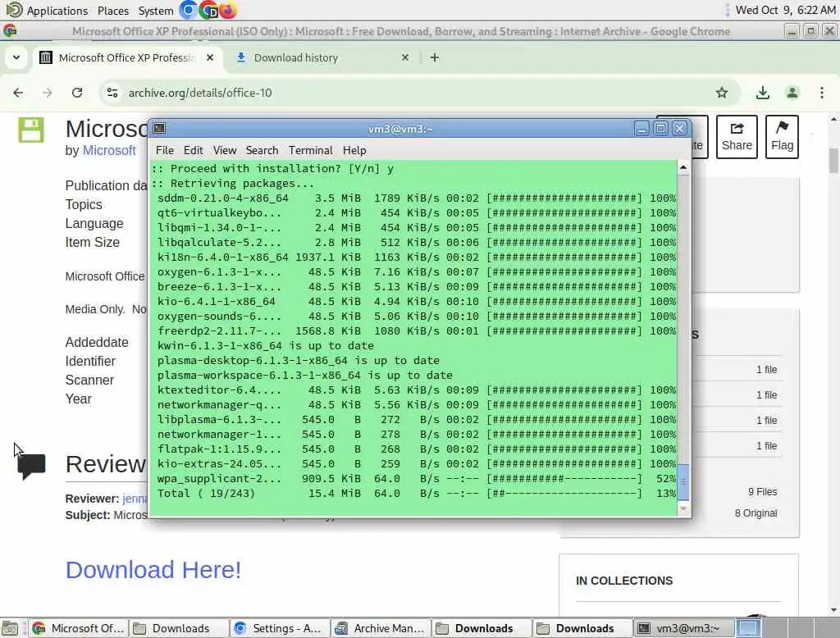840x638 pixels.
Task: View site information icon in address bar
Action: point(112,93)
